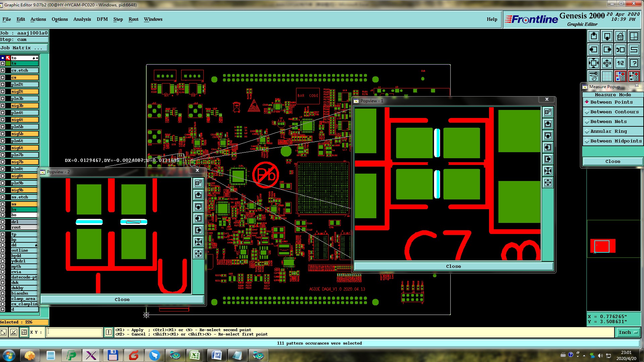Viewport: 644px width, 362px height.
Task: Open the Job Matrix panel
Action: [x=23, y=48]
